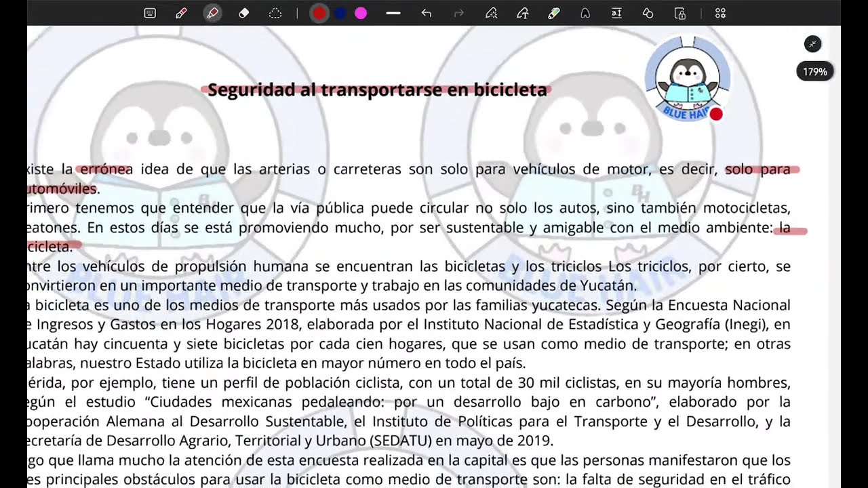The width and height of the screenshot is (868, 488).
Task: Click the text 'mayo de 2019'
Action: click(509, 441)
